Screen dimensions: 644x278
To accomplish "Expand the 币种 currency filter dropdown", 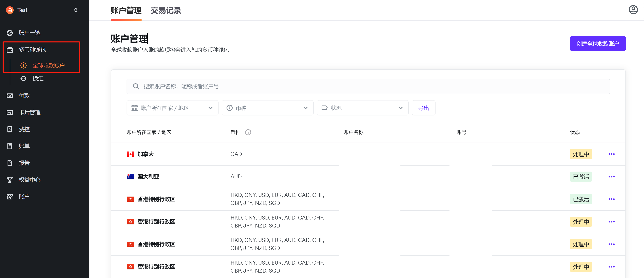I will click(267, 108).
